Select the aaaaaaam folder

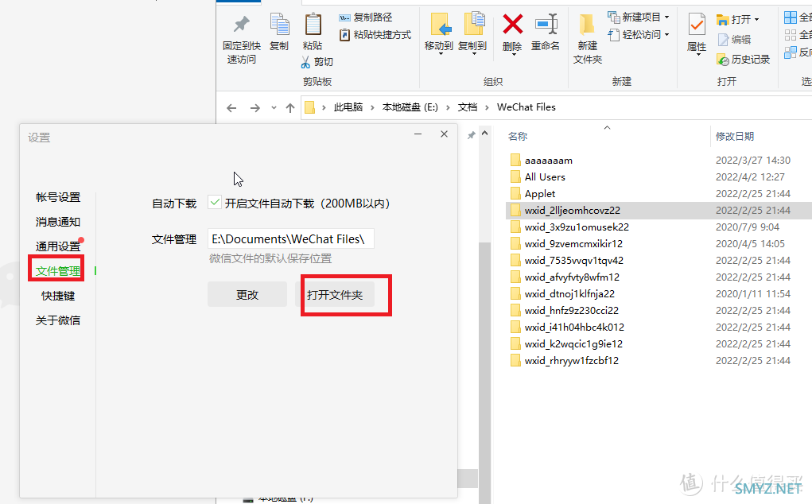coord(549,161)
